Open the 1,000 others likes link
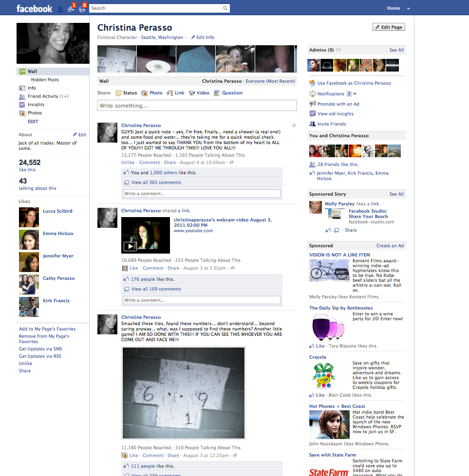The image size is (469, 476). click(164, 172)
